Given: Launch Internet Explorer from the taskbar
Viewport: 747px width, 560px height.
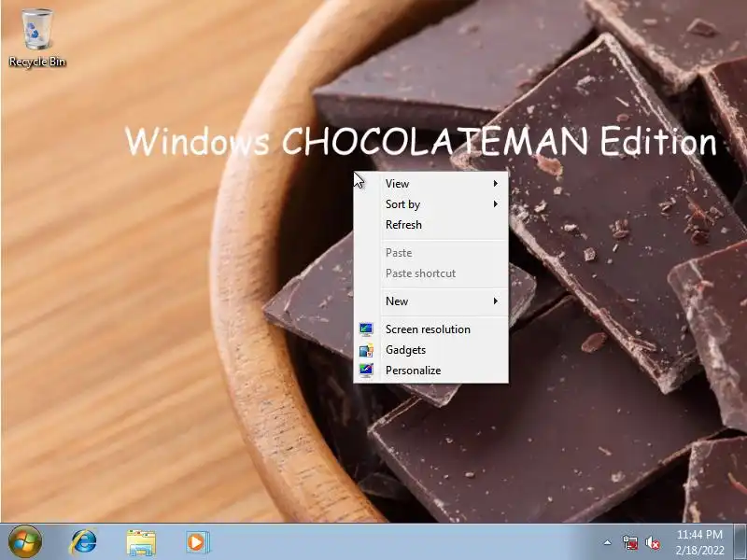Looking at the screenshot, I should pos(84,542).
